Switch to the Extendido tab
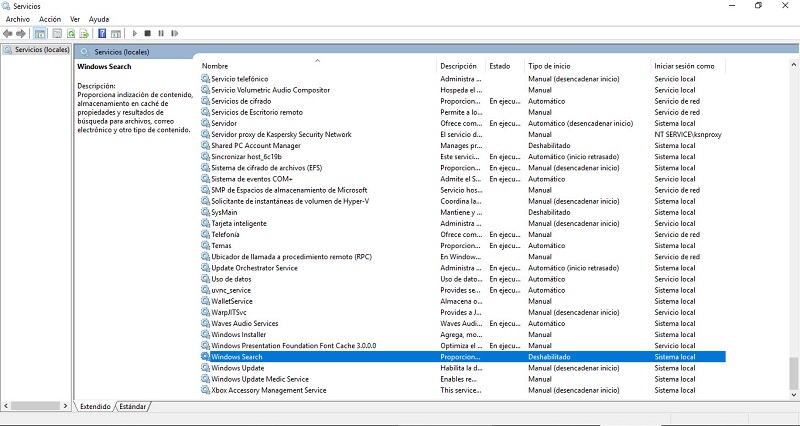The width and height of the screenshot is (800, 426). [95, 407]
